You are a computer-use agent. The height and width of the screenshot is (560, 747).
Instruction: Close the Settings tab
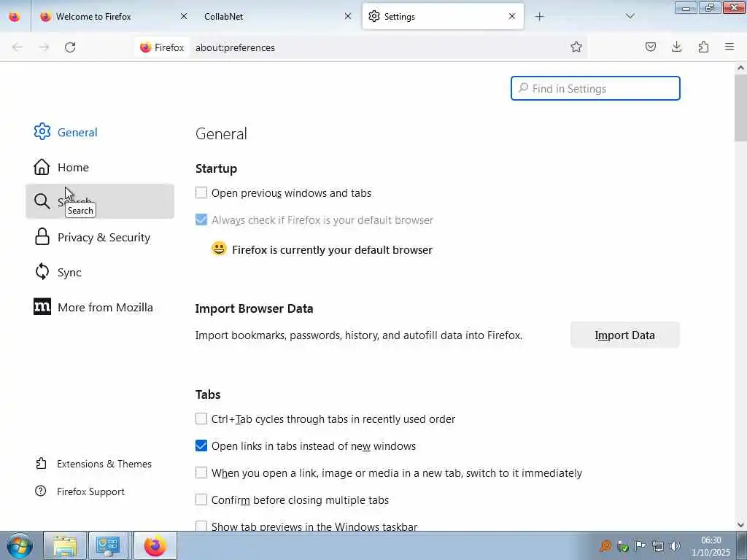point(511,16)
